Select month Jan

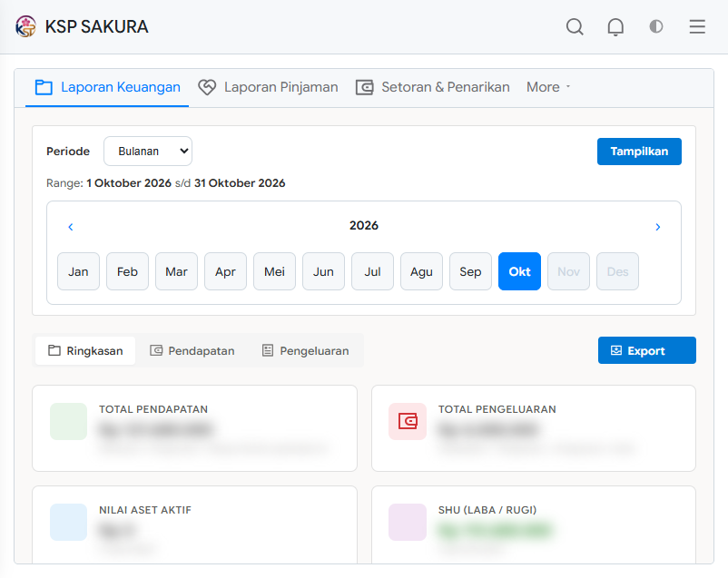(78, 271)
